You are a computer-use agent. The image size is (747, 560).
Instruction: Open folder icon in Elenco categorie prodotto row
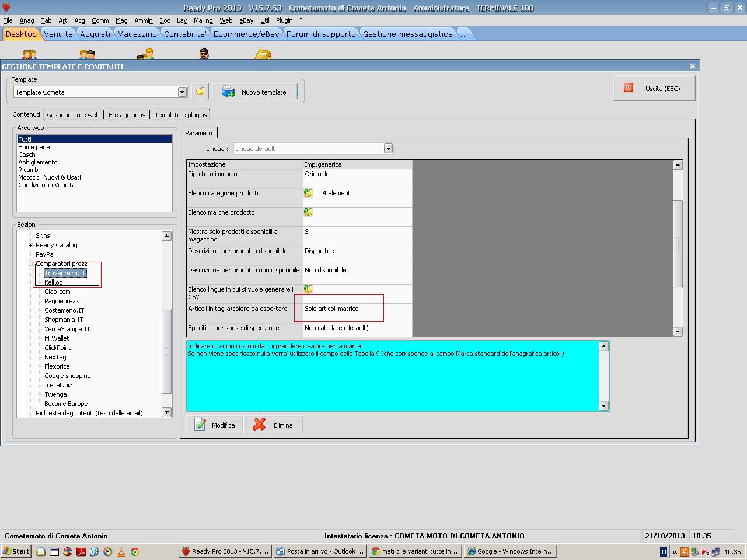(x=308, y=193)
